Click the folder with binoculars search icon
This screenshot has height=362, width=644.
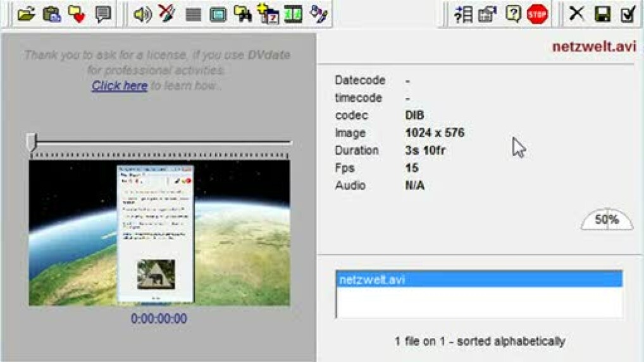243,14
